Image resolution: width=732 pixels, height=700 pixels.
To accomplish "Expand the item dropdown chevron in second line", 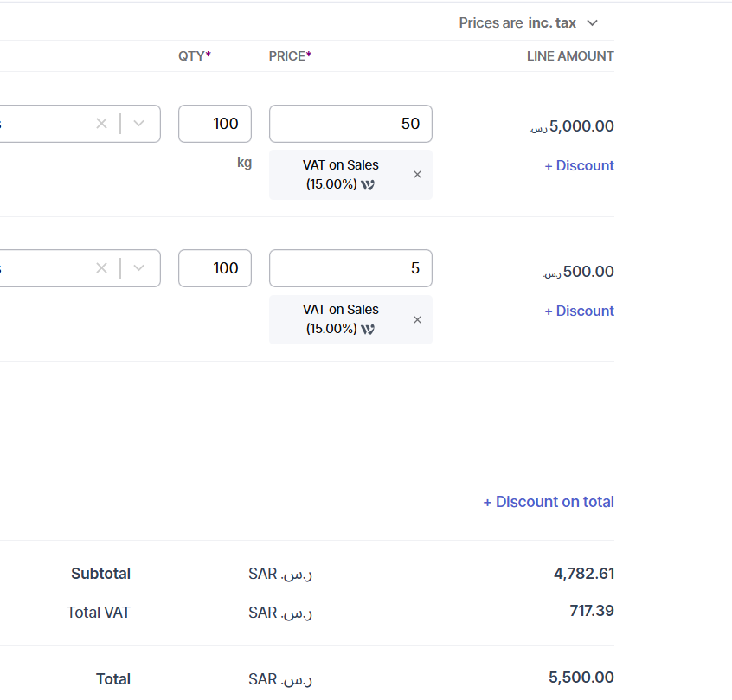I will click(x=139, y=268).
